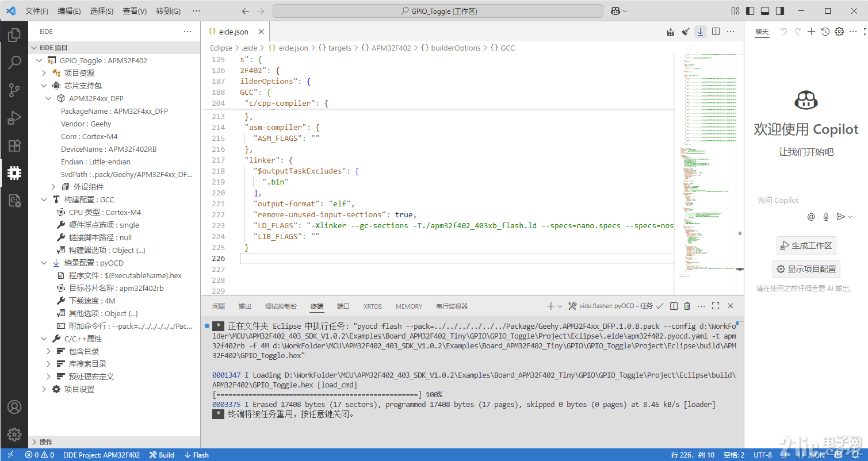The height and width of the screenshot is (461, 868).
Task: Click Build in the status bar
Action: [162, 455]
